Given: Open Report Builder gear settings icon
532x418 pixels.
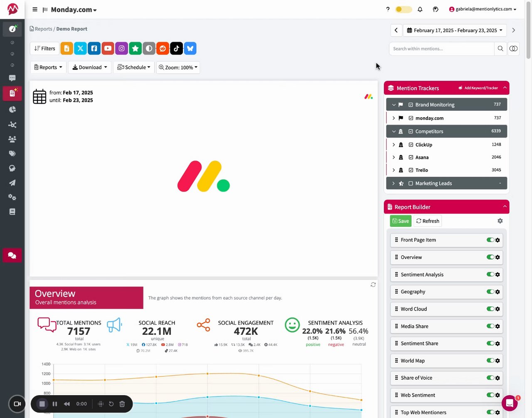Looking at the screenshot, I should 500,221.
